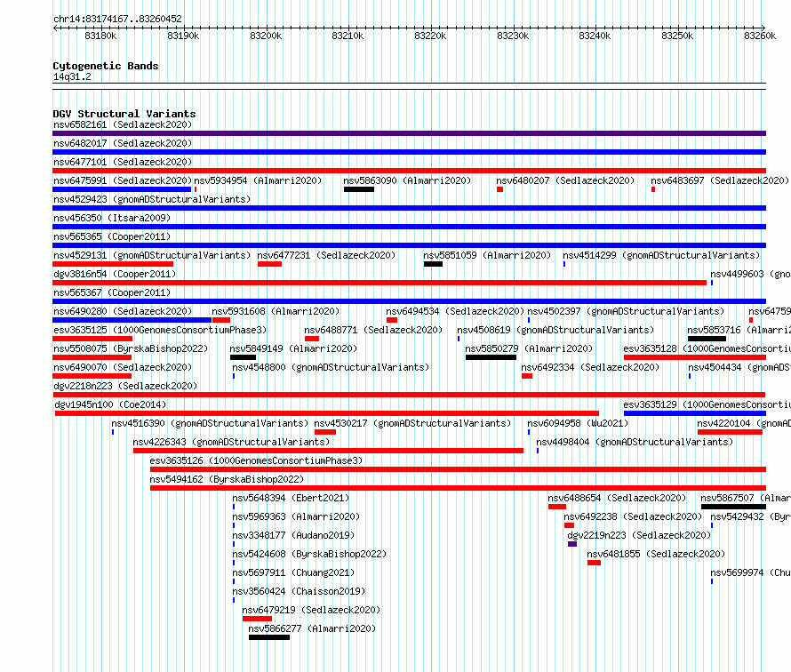Screen dimensions: 791x672
Task: Click the red nsv4226343 variant bar
Action: 329,451
